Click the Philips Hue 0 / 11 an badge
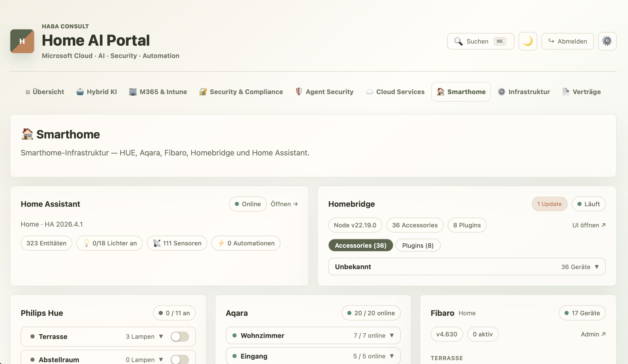628x364 pixels. coord(174,313)
